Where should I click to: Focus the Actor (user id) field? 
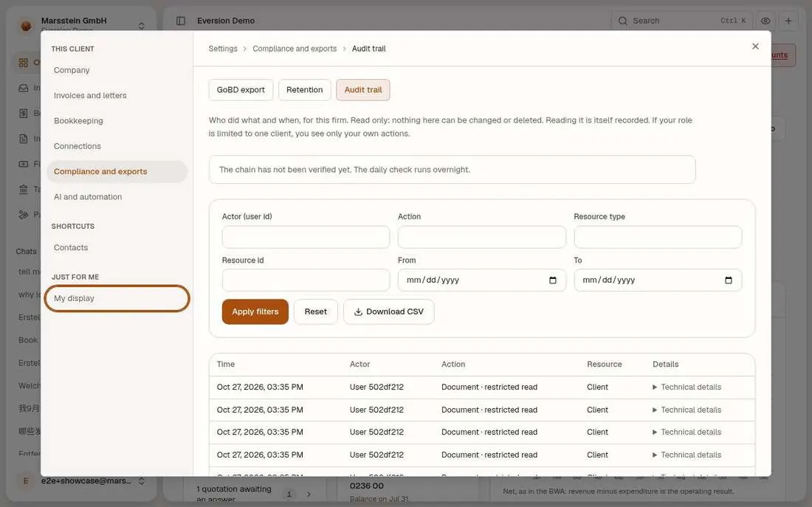306,237
